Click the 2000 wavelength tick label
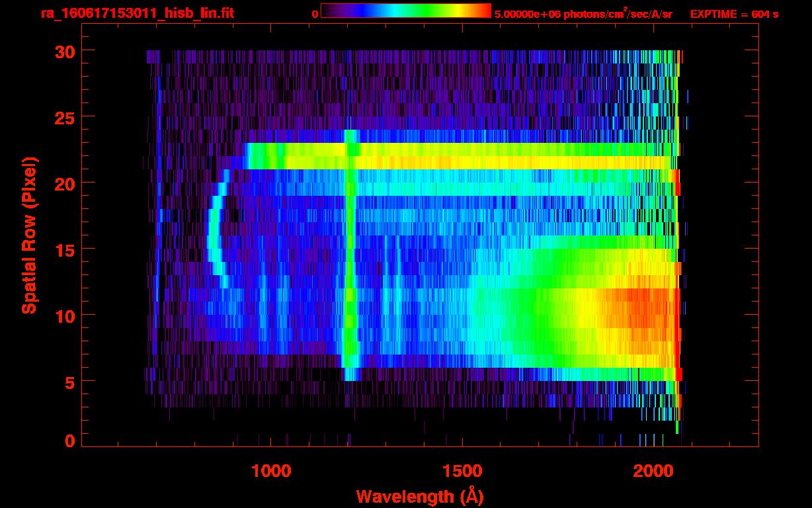812x508 pixels. click(653, 471)
